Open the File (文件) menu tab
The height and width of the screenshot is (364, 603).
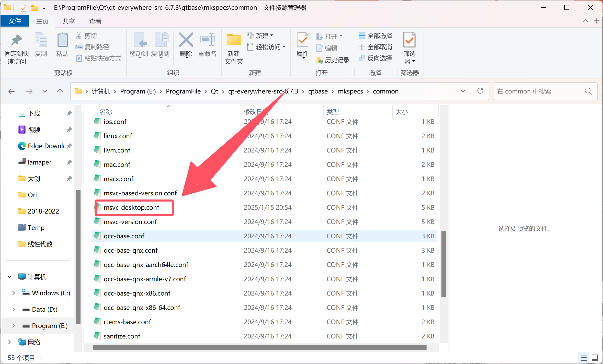point(15,21)
